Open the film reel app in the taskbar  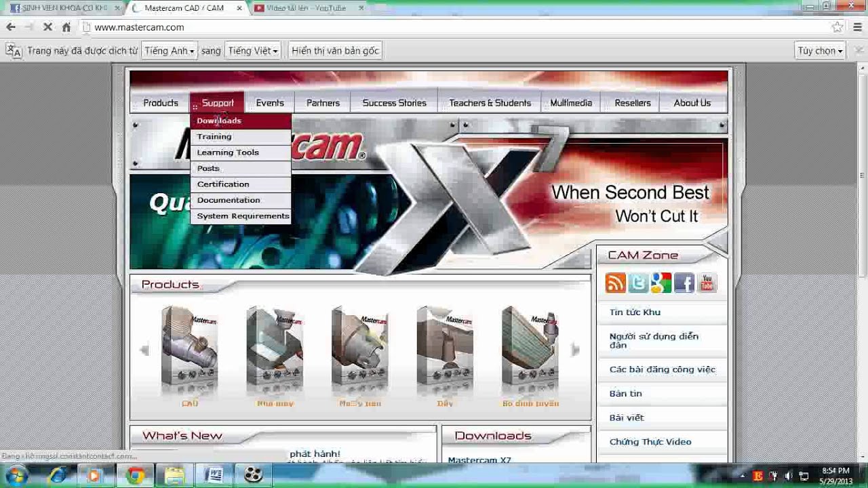[253, 476]
